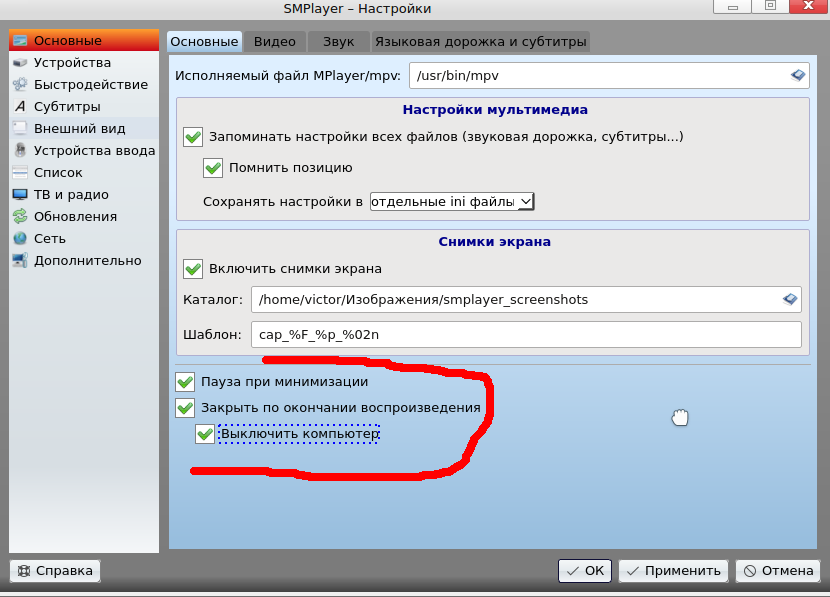
Task: Switch to the Основные tab
Action: click(x=204, y=42)
